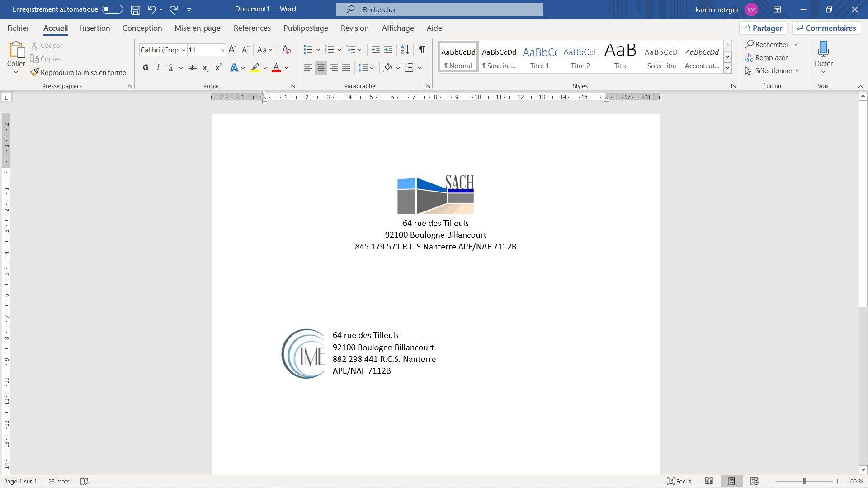Align text to the left

(308, 68)
